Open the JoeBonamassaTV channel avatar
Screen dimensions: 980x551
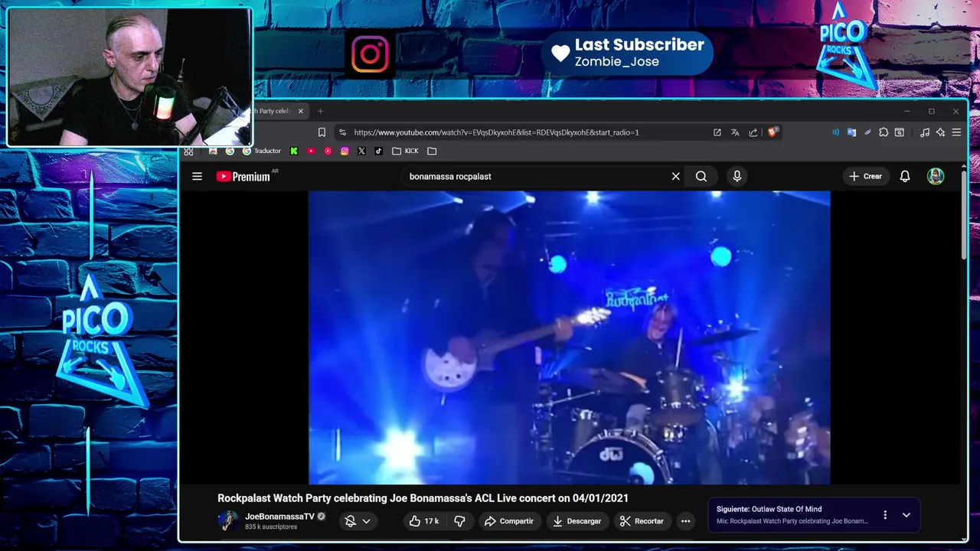point(227,521)
